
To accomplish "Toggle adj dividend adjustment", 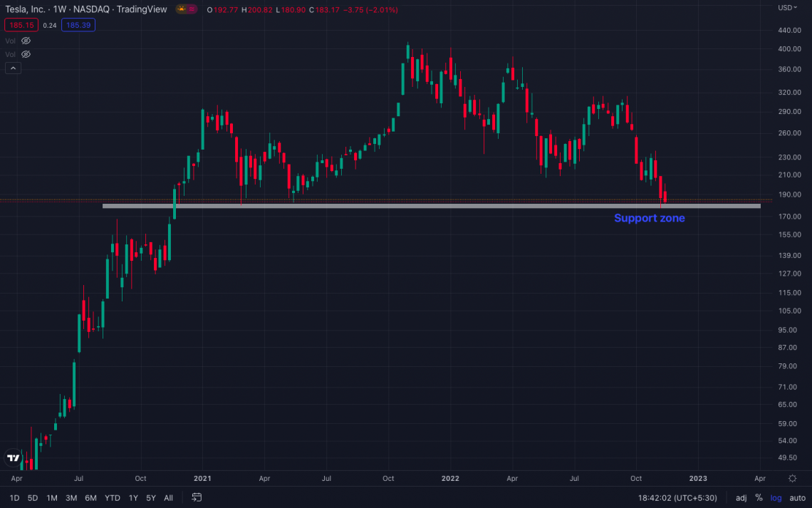I will [741, 497].
